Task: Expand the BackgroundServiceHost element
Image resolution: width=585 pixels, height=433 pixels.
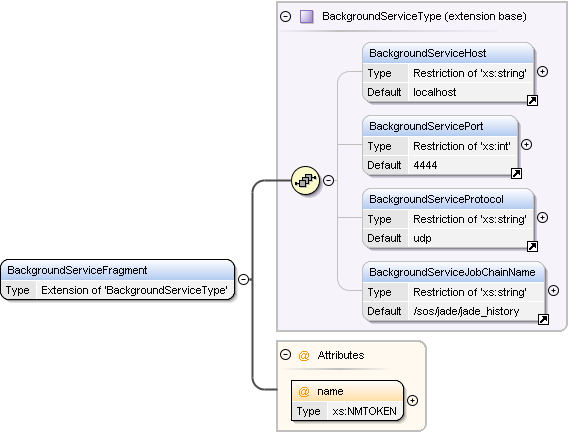Action: [542, 72]
